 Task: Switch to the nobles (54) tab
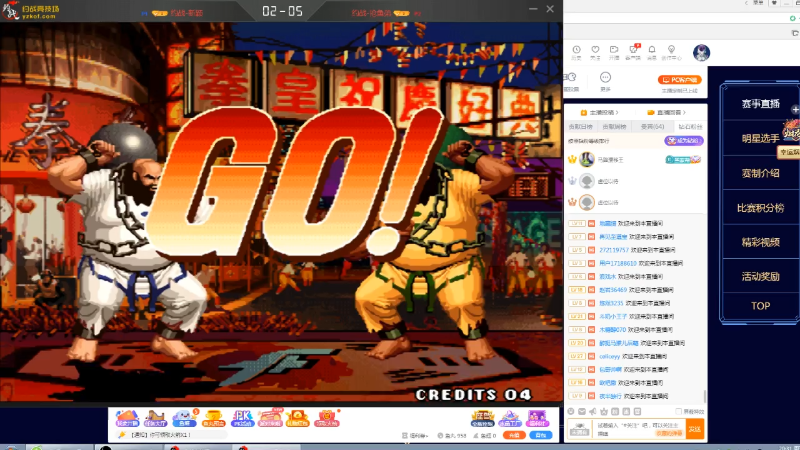point(652,127)
